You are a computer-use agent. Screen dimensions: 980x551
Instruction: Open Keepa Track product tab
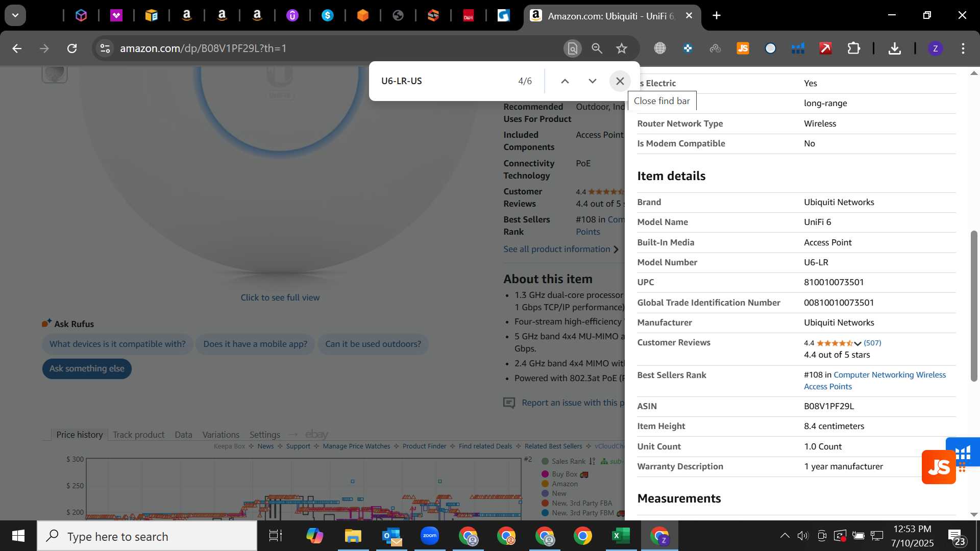click(138, 435)
